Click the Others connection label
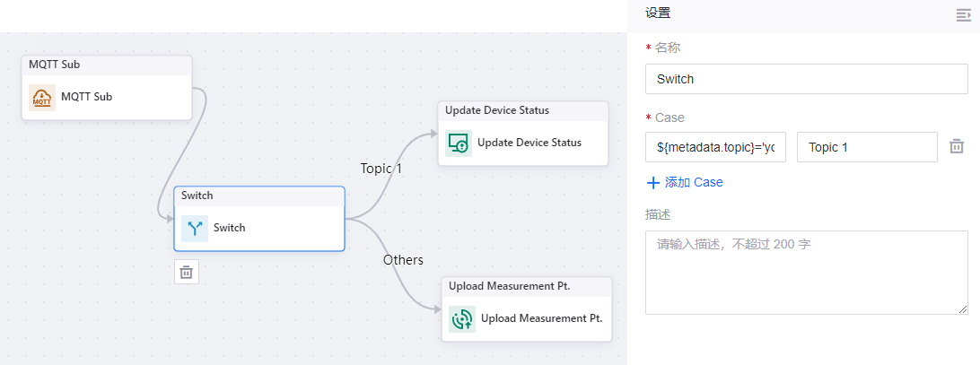This screenshot has height=365, width=980. [403, 260]
